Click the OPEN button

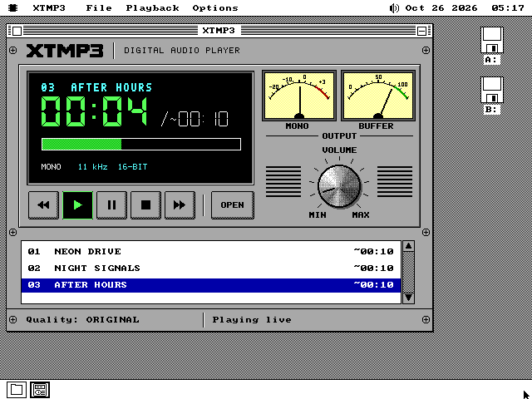click(x=233, y=205)
